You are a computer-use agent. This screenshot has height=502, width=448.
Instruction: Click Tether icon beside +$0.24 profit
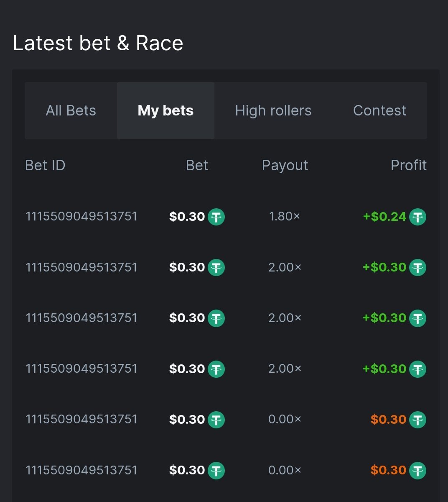click(417, 217)
